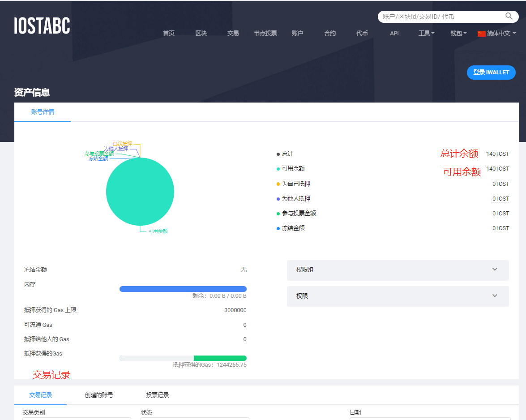
Task: Switch to the 投票记录 tab
Action: click(x=158, y=395)
